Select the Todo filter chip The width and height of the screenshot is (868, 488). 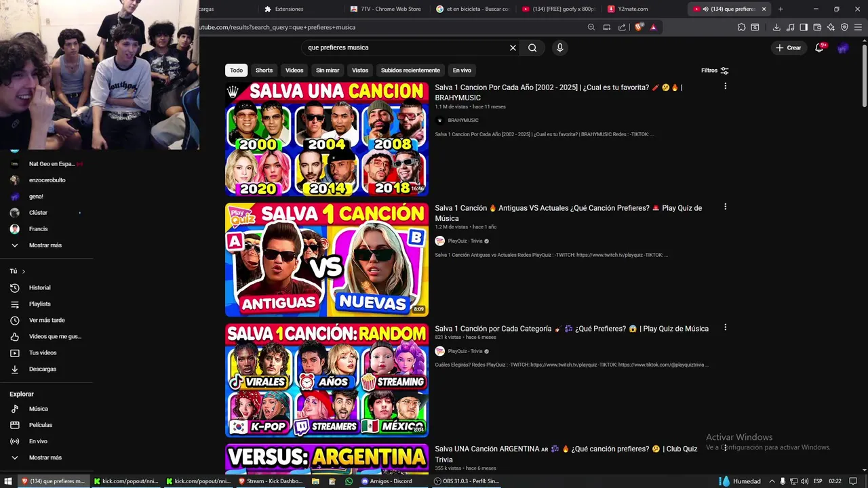point(236,70)
